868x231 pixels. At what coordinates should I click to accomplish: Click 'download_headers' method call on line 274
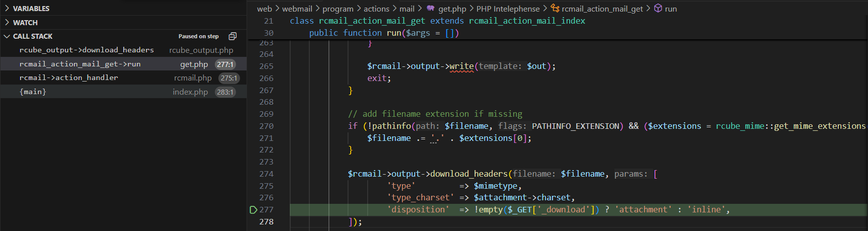(469, 174)
